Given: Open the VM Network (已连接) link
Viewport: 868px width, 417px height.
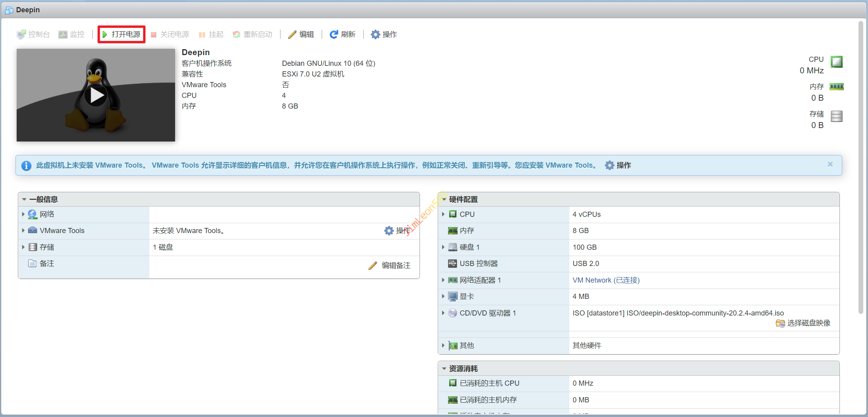Looking at the screenshot, I should point(606,280).
